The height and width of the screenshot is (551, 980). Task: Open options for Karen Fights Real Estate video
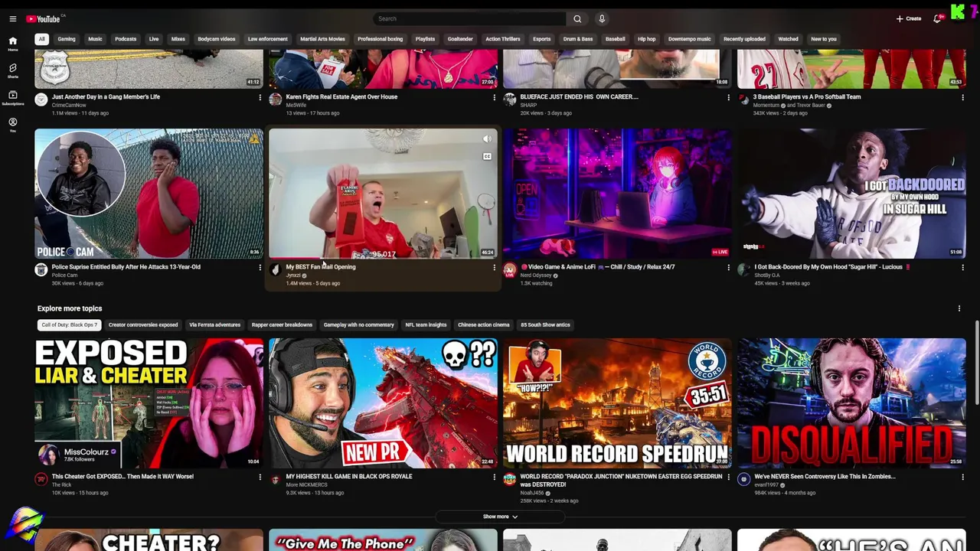494,97
